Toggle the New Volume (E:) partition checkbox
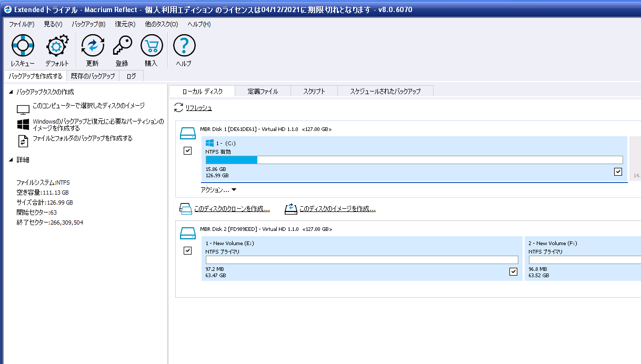This screenshot has width=641, height=364. [513, 271]
